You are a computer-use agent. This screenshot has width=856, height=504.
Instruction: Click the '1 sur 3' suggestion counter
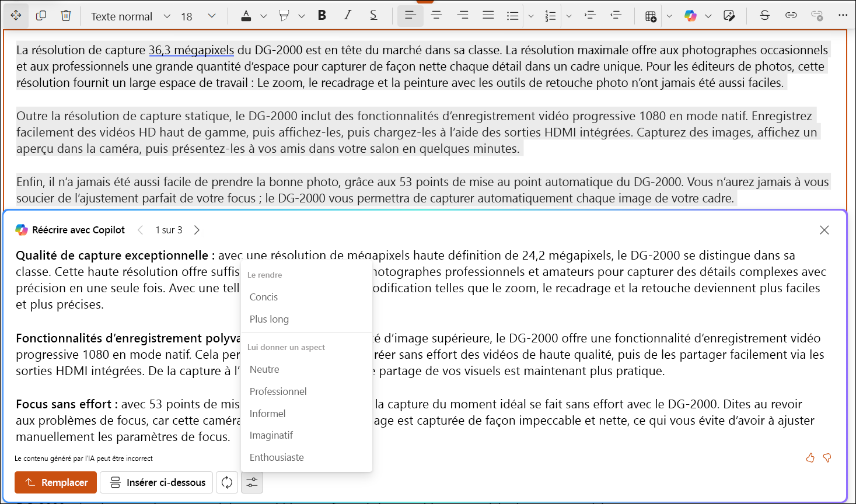(169, 230)
